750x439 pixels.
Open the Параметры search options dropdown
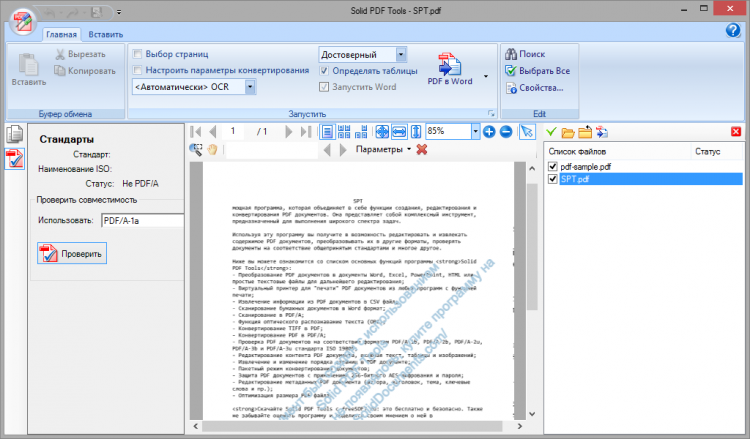(383, 150)
